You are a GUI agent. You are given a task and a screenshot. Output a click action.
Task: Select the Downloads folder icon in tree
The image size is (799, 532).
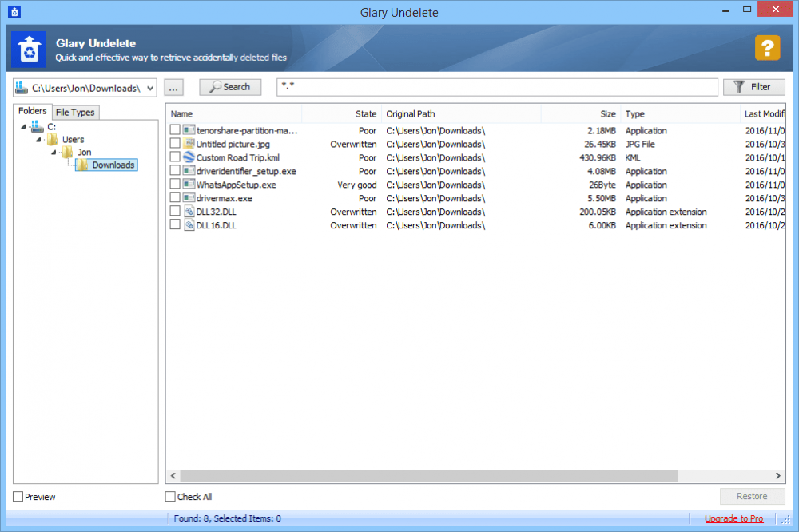(81, 165)
